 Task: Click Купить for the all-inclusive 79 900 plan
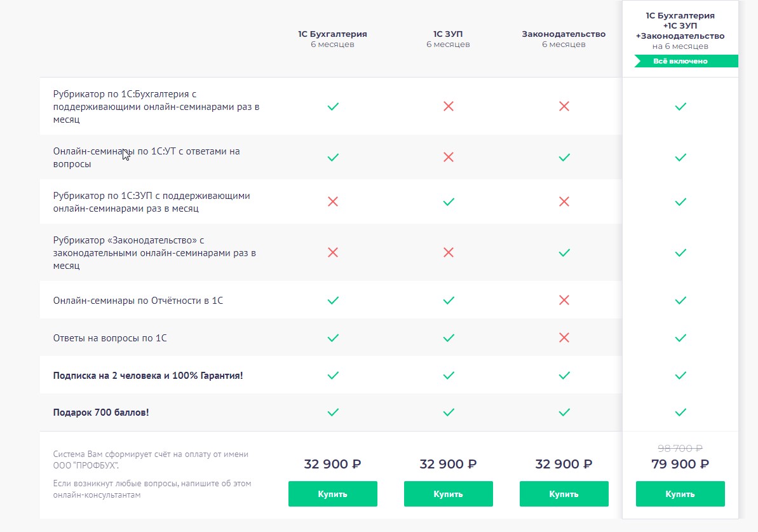pyautogui.click(x=680, y=494)
